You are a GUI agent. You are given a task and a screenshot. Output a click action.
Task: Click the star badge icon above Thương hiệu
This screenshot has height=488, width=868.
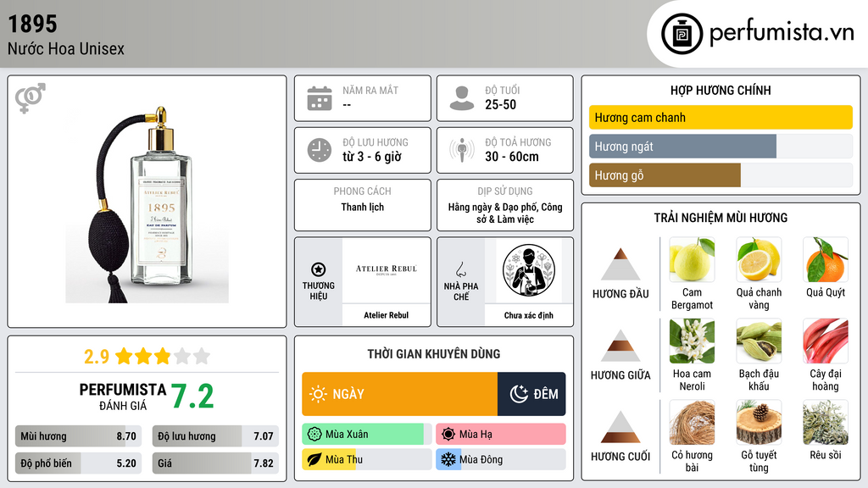[319, 269]
